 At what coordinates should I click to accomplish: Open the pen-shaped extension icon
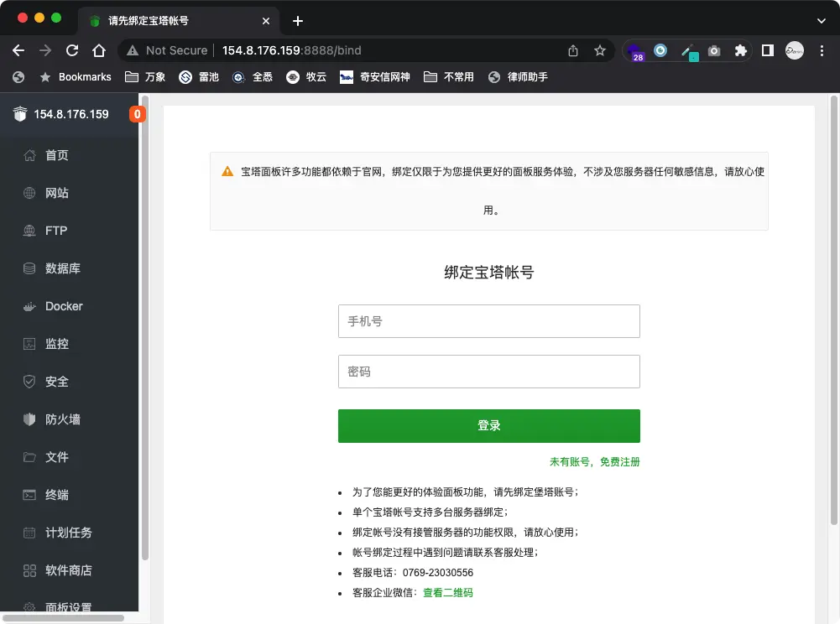[689, 52]
